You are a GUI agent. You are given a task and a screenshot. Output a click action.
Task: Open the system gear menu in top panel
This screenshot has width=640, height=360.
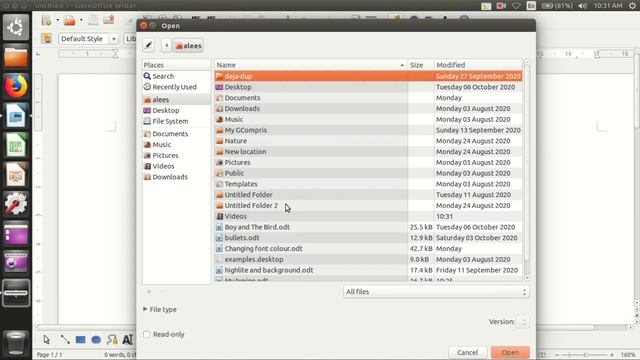pyautogui.click(x=632, y=6)
